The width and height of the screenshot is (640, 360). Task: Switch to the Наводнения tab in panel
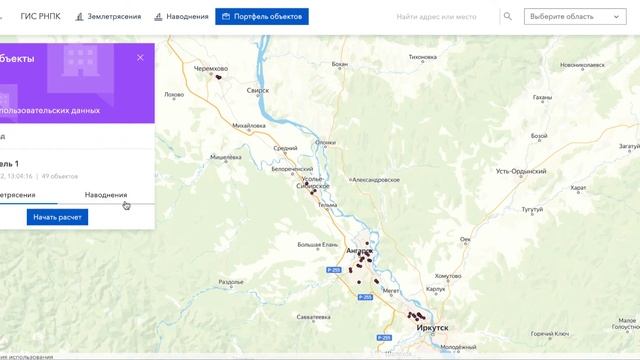click(106, 195)
